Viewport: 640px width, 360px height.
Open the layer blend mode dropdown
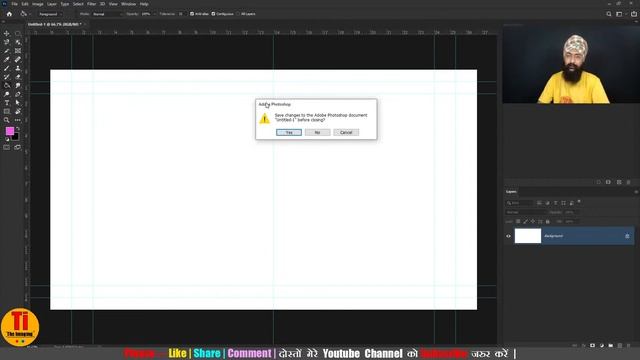point(526,212)
